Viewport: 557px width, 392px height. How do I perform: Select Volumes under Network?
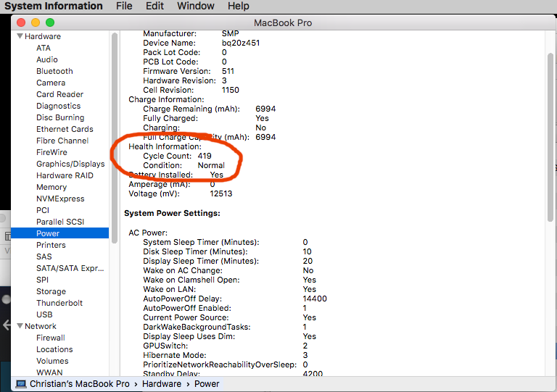[52, 361]
